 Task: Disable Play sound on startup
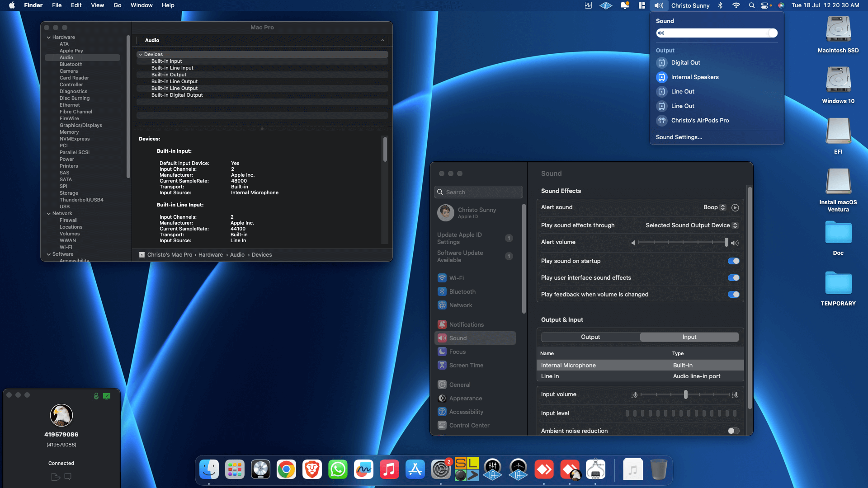(x=733, y=261)
